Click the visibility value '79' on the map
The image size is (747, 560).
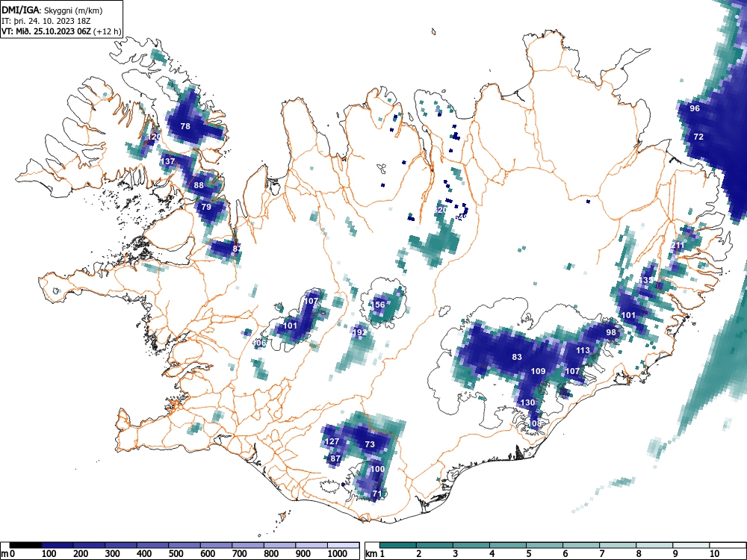(206, 207)
